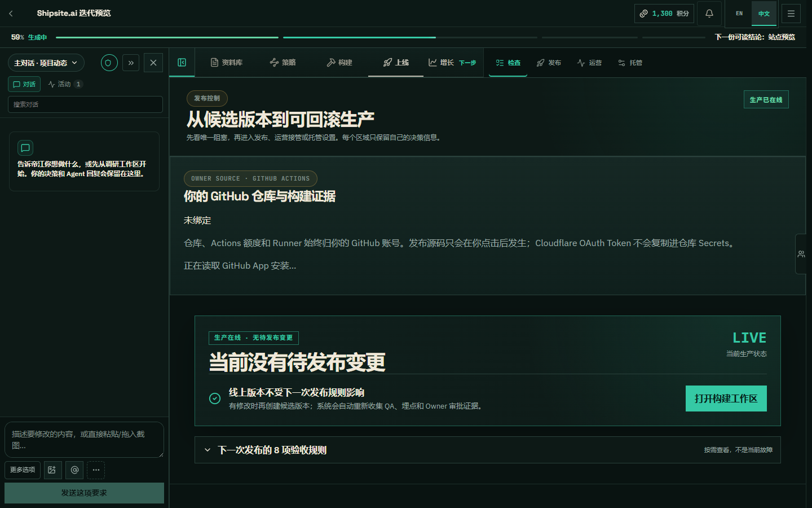Click 发送这项要求 send button
Screen dimensions: 812x508
click(84, 493)
